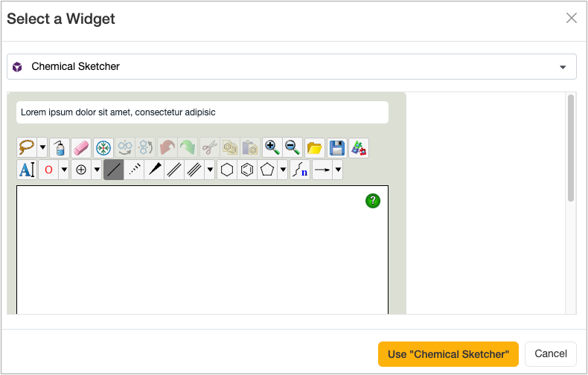588x375 pixels.
Task: Open the arrow types dropdown
Action: [338, 170]
